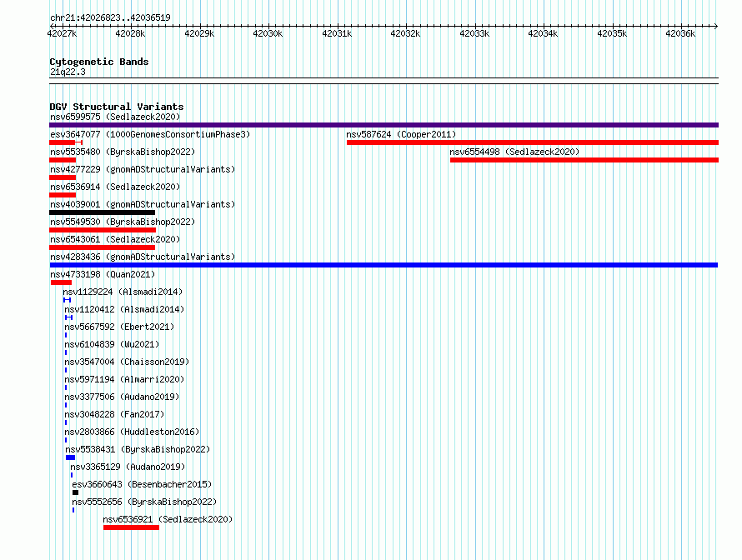
Task: Click the 42036k ruler position
Action: (x=680, y=33)
